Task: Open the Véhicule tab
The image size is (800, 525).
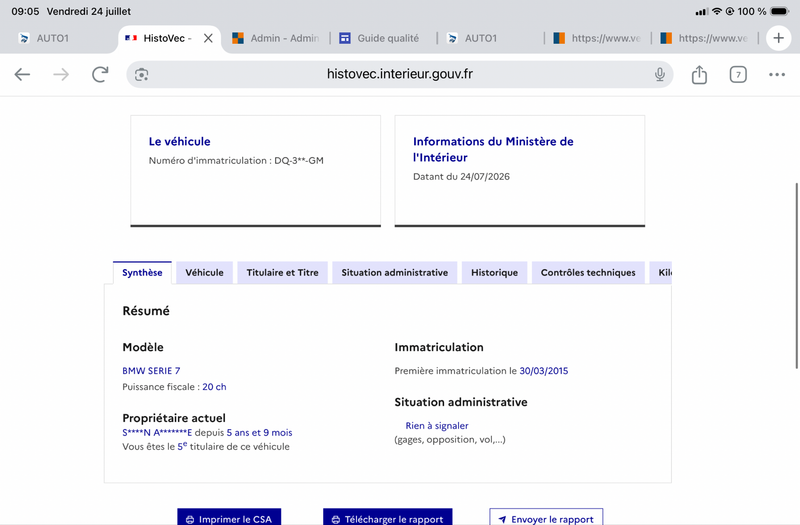Action: (x=204, y=272)
